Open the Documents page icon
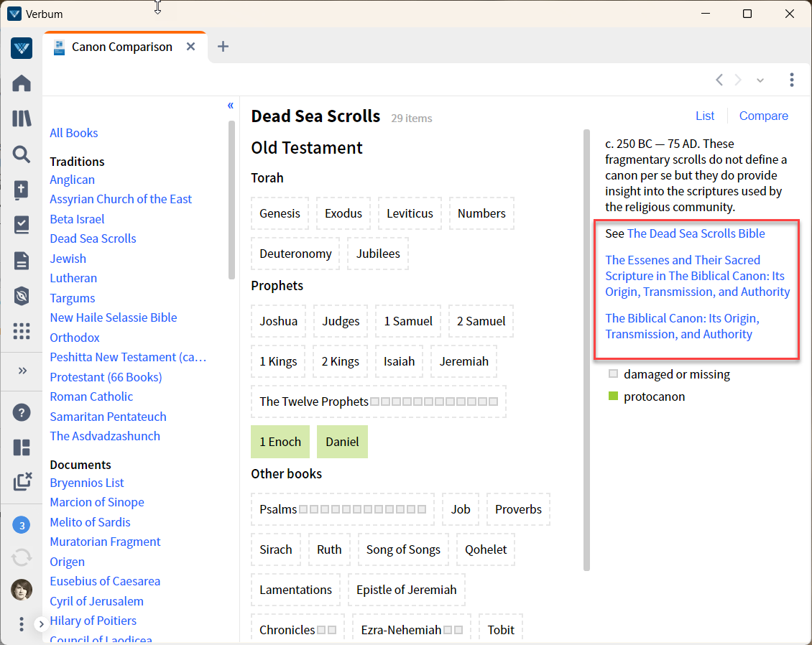 (22, 261)
